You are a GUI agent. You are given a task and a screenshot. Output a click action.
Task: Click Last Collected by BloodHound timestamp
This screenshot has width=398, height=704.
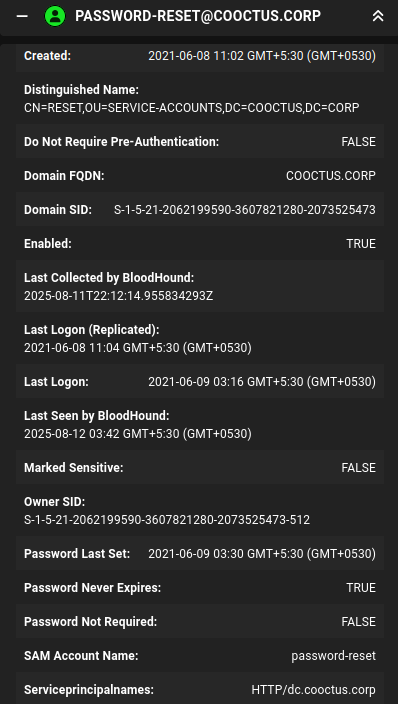[x=119, y=296]
